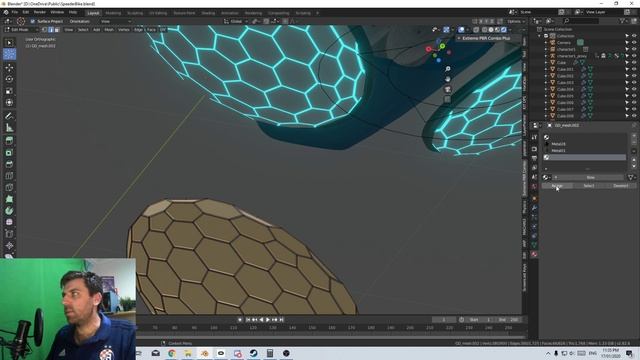Select the Scale tool

(9, 91)
